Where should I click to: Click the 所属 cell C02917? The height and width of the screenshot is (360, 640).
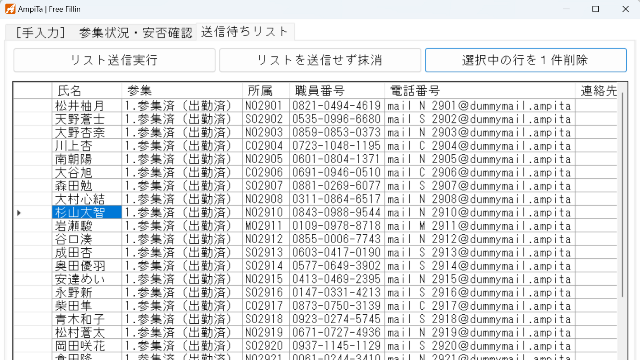pos(266,306)
